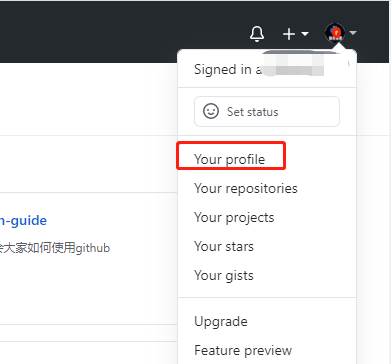Click the Chinese github description text

[55, 248]
